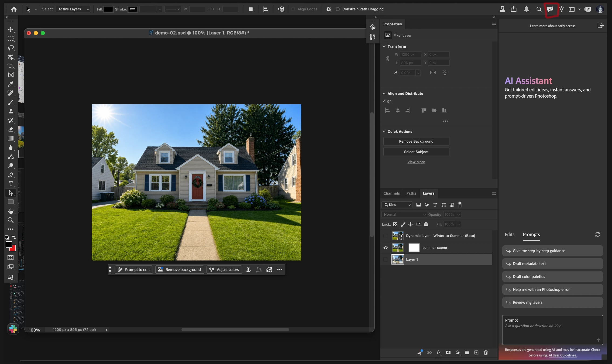Viewport: 612px width, 364px height.
Task: Click Adjust colors in contextual bar
Action: (x=224, y=270)
